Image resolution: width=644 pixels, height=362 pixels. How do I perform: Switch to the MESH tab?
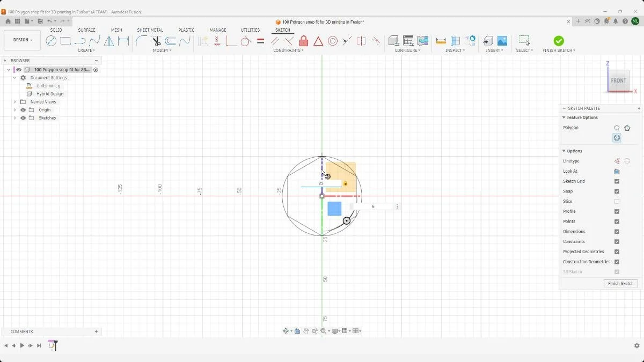(116, 30)
